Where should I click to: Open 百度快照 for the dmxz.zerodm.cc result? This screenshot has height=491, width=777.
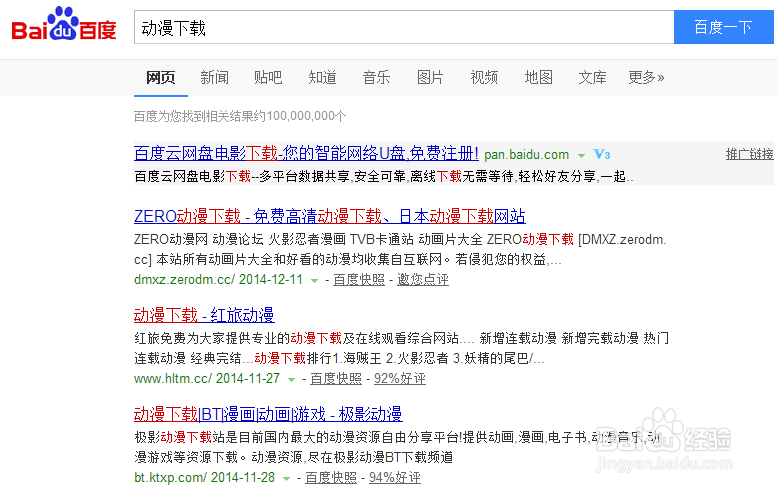click(359, 279)
